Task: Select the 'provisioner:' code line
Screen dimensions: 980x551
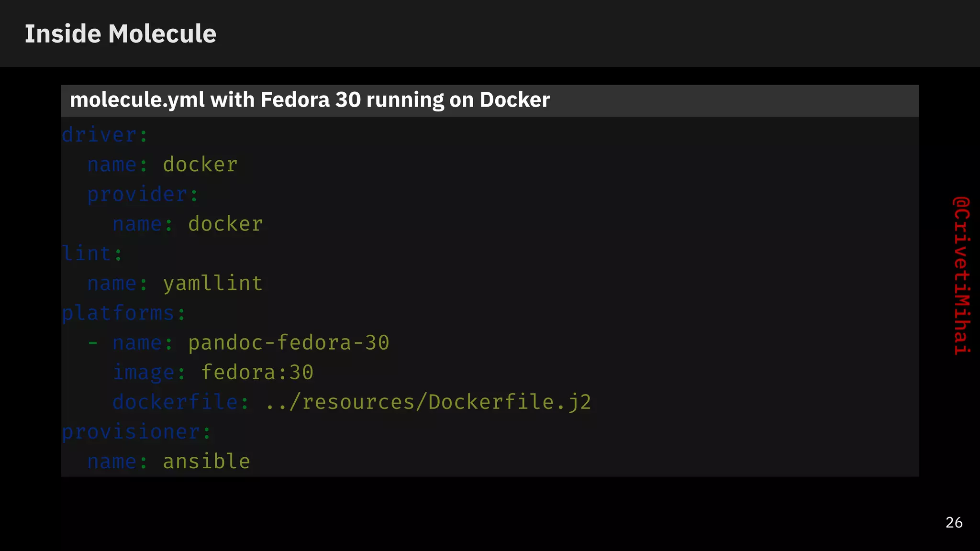Action: click(136, 432)
